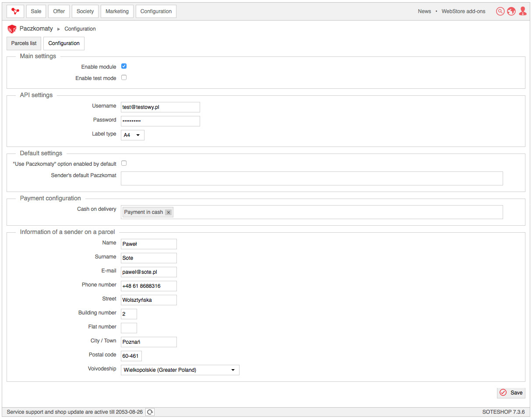This screenshot has height=419, width=532.
Task: Open the Label type dropdown
Action: click(133, 135)
